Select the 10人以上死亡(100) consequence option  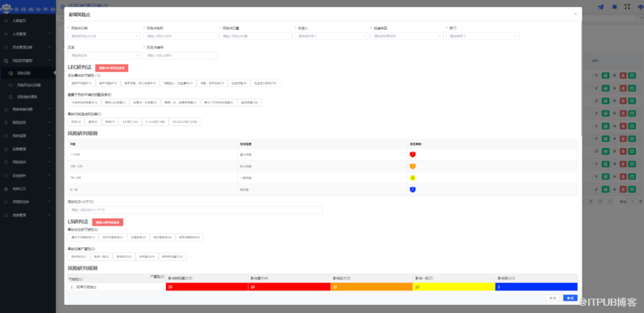click(x=185, y=122)
